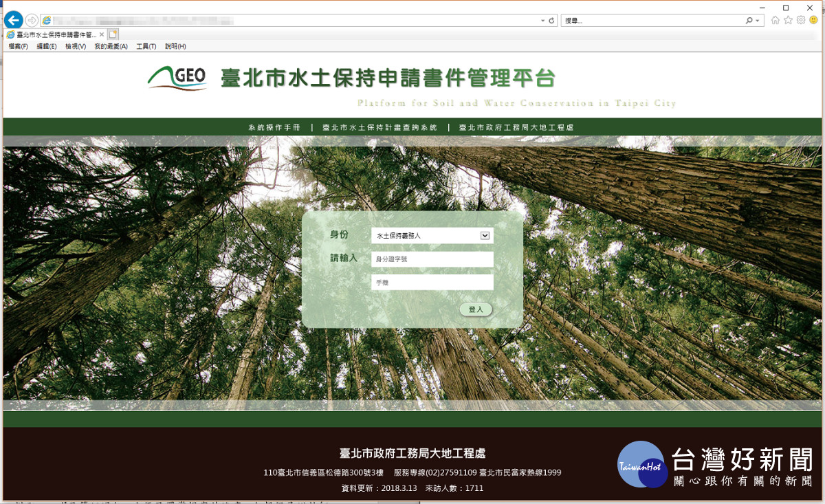This screenshot has height=504, width=825.
Task: Go to browser home page icon
Action: tap(775, 20)
